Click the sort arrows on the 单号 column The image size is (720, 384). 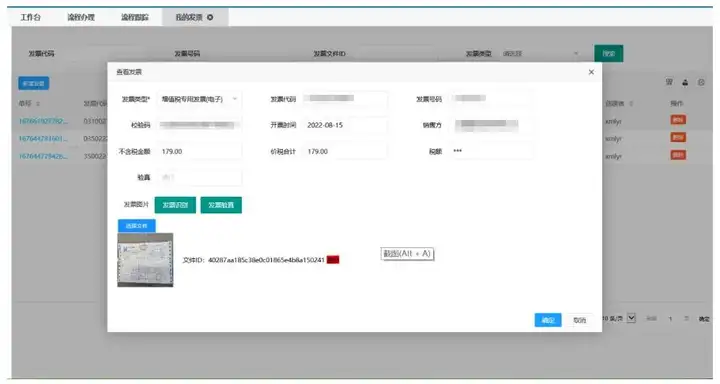[38, 104]
